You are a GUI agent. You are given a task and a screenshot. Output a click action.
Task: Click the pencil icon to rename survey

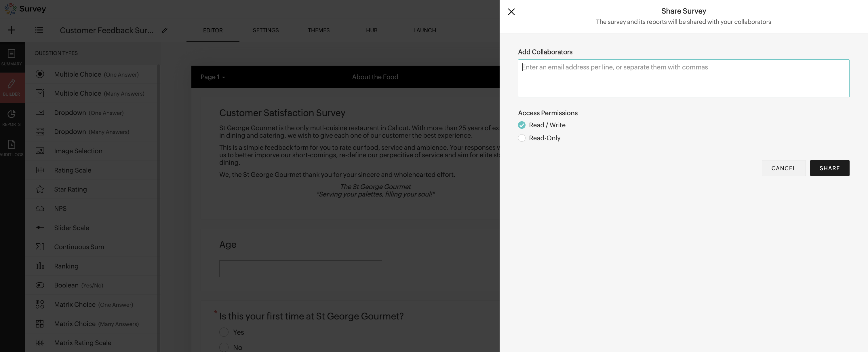(x=165, y=30)
